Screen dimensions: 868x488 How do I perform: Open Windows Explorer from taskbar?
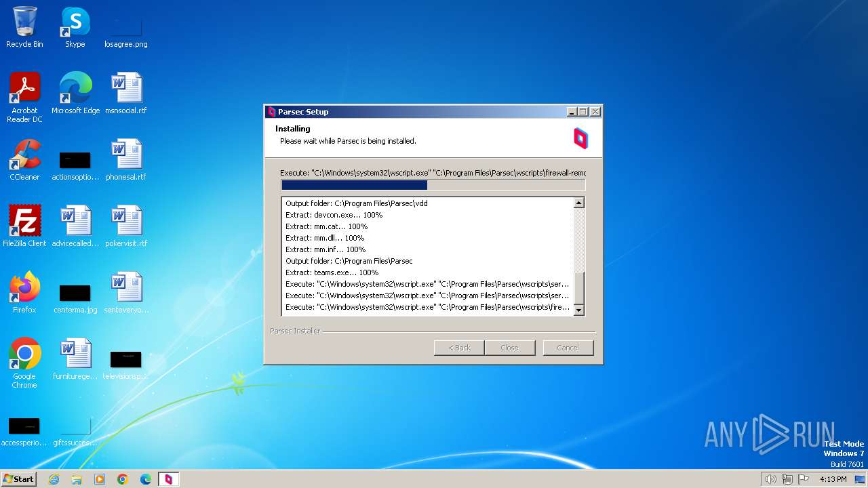point(77,479)
